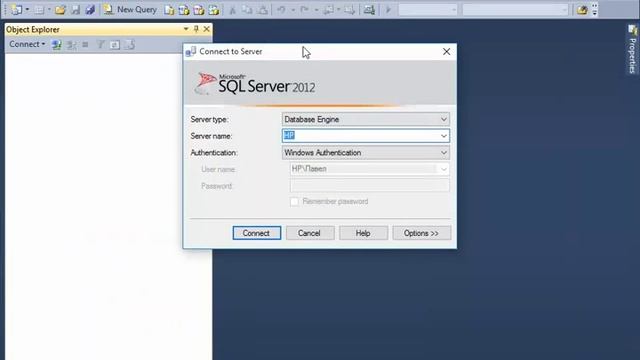Click New Query in the toolbar
Image resolution: width=640 pixels, height=360 pixels.
click(x=130, y=9)
